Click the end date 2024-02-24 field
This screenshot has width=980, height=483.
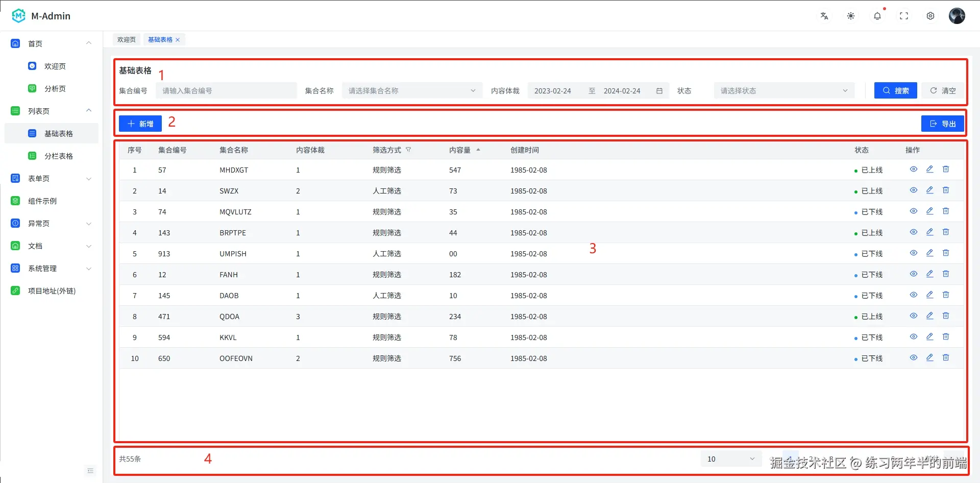(x=622, y=91)
